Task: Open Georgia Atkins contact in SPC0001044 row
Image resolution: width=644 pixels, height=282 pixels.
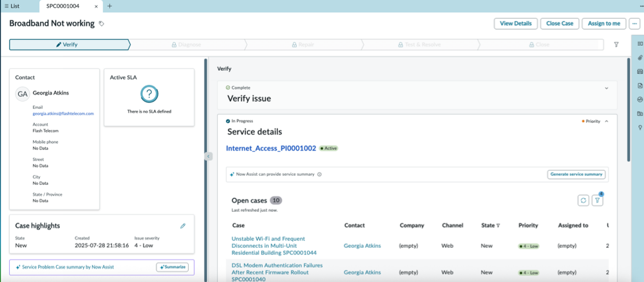Action: [362, 246]
